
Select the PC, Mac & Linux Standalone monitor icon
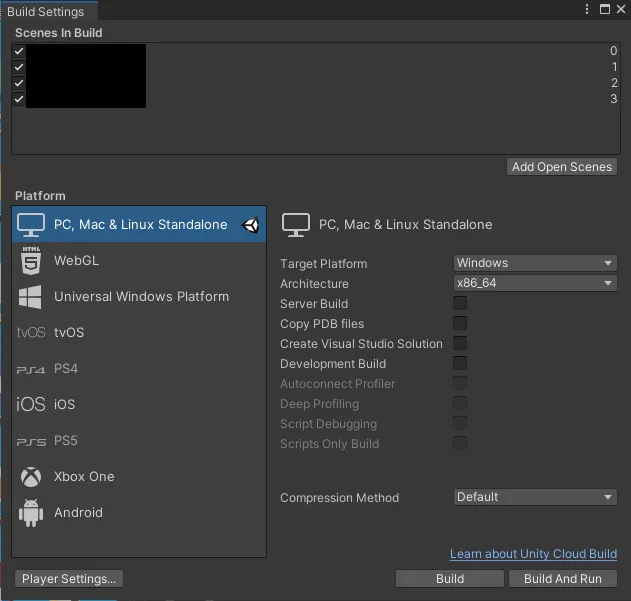tap(31, 225)
